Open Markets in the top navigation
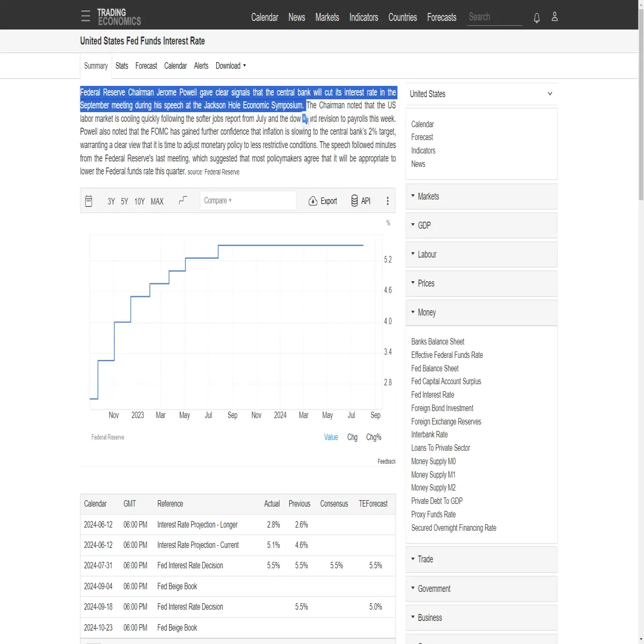Viewport: 644px width, 644px height. tap(327, 17)
